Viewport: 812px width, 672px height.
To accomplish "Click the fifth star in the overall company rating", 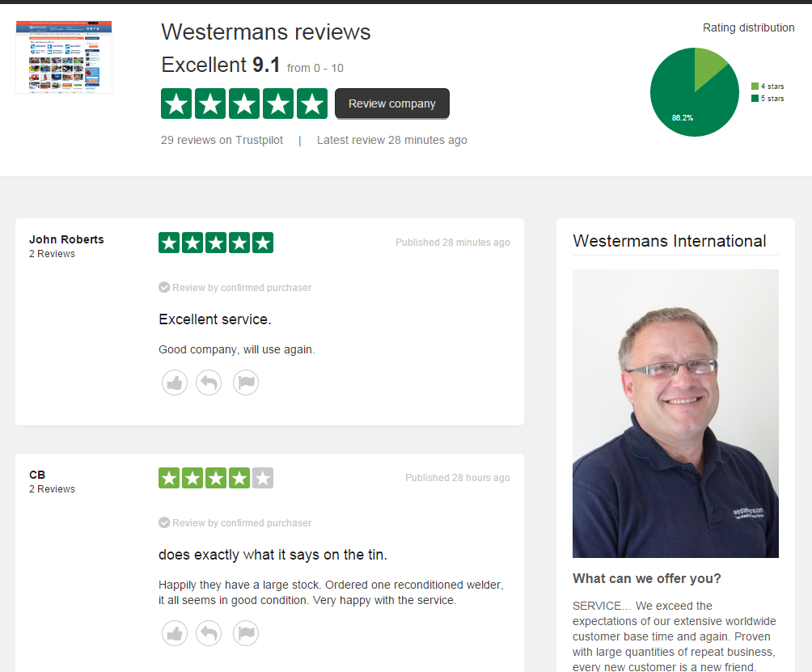I will pos(312,104).
